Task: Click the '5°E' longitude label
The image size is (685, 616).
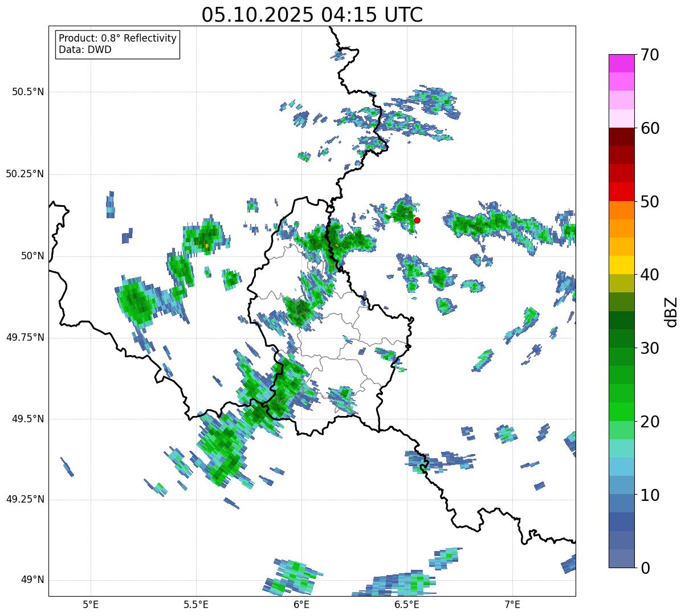Action: click(91, 605)
